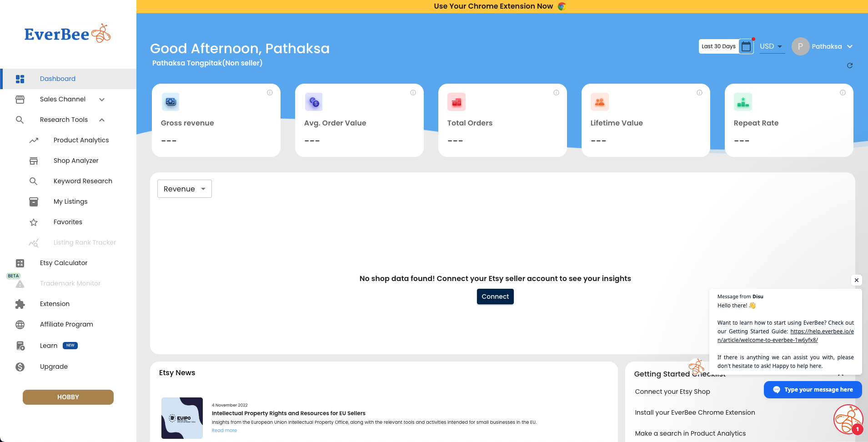Click the Gross revenue info tooltip icon
The height and width of the screenshot is (442, 868).
coord(270,92)
